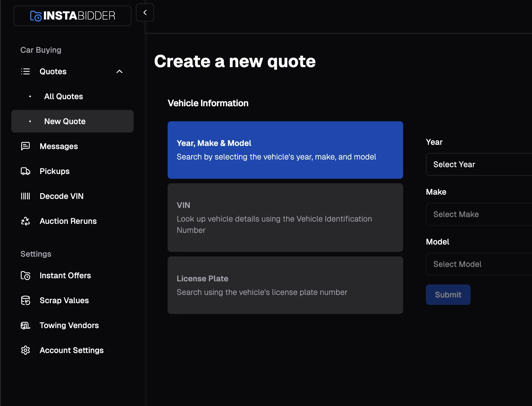Screen dimensions: 532x406
Task: Click the Pickups truck icon
Action: click(x=25, y=171)
